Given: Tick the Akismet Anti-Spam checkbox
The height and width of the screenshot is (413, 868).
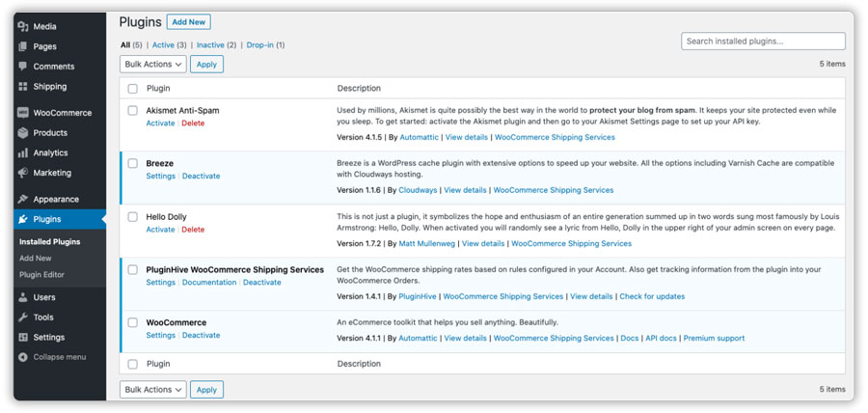Looking at the screenshot, I should (x=133, y=111).
